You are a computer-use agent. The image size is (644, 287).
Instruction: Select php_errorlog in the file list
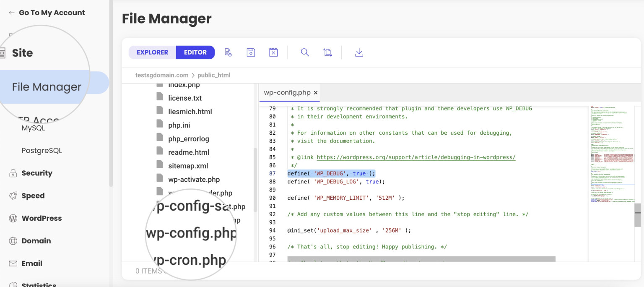click(x=189, y=138)
